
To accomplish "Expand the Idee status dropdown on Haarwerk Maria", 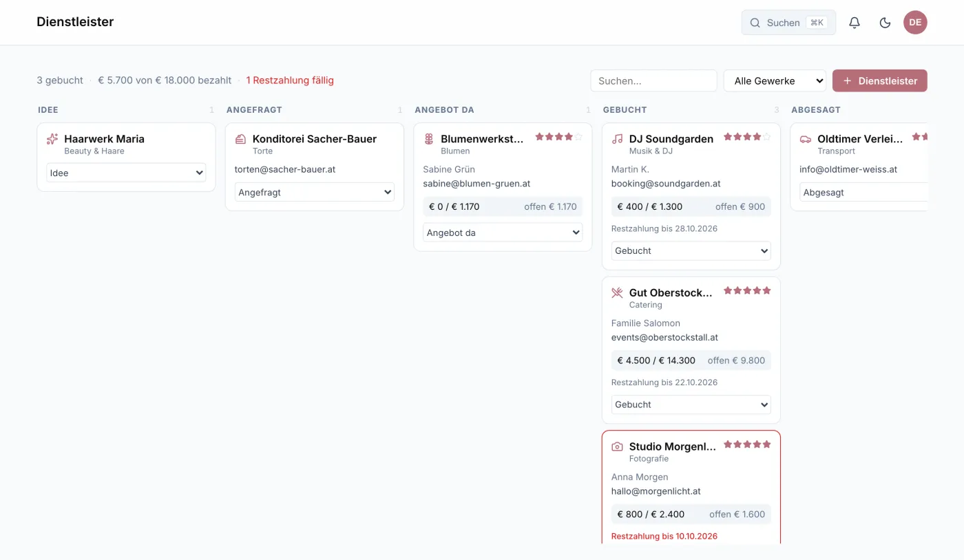I will pos(126,173).
